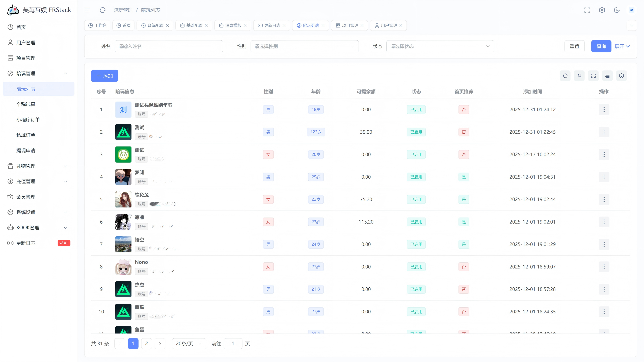
Task: Change page size via 20条/页 dropdown
Action: pyautogui.click(x=189, y=344)
